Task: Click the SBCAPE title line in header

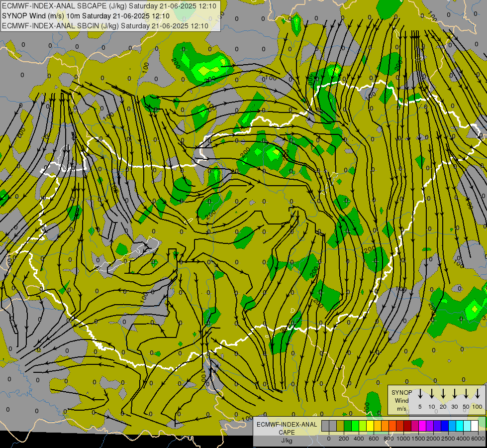Action: 109,6
